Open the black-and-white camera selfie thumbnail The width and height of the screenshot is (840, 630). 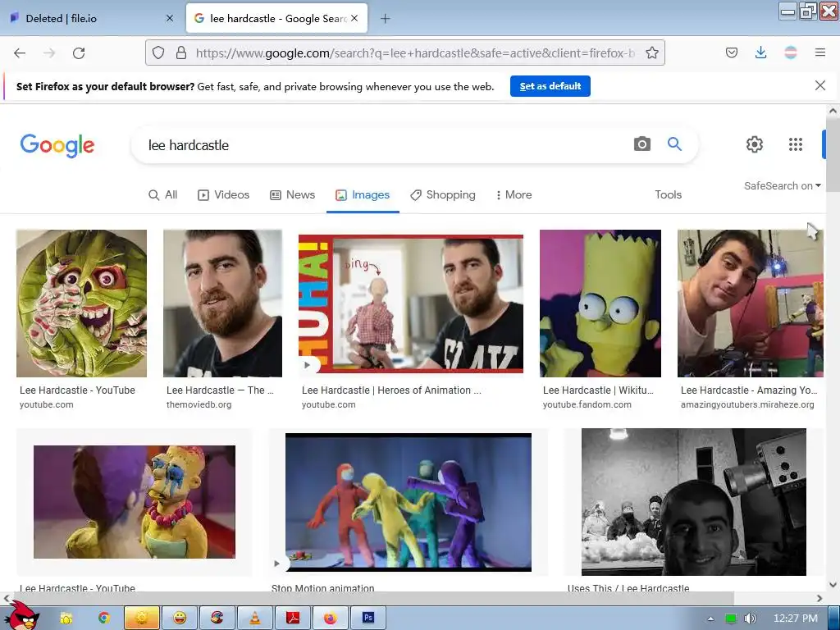click(x=694, y=502)
